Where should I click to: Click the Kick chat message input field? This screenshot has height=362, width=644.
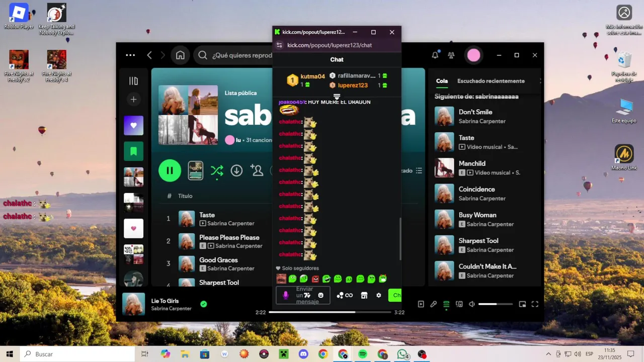303,295
